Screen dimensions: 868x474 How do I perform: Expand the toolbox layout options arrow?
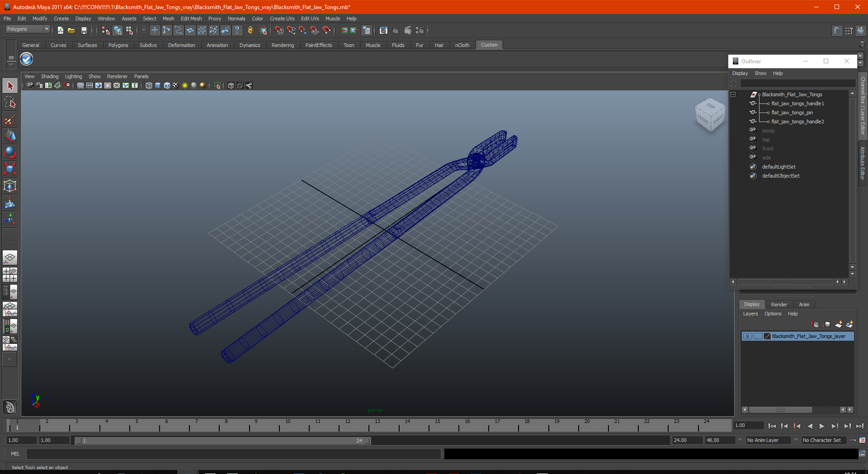9,360
